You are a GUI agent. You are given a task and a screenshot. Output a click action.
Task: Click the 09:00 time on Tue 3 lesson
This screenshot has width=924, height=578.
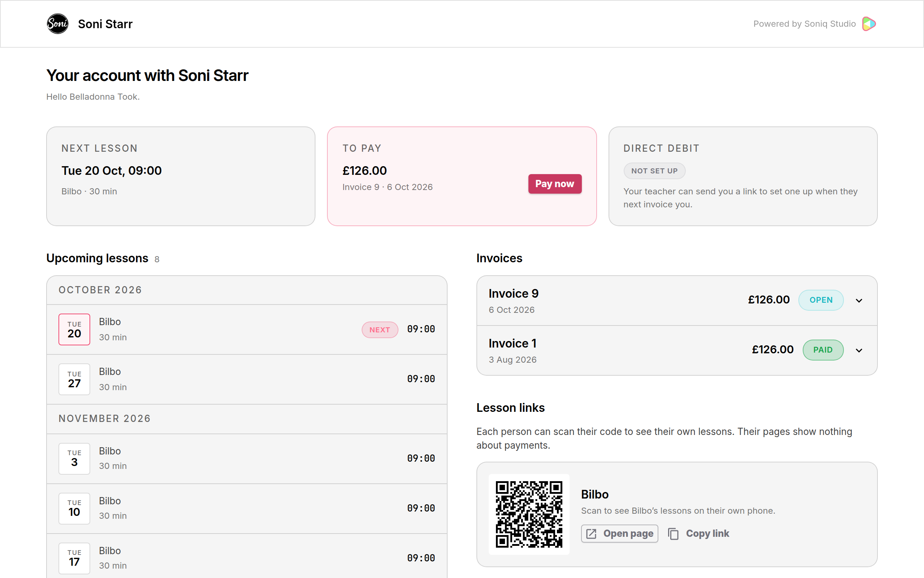(x=421, y=458)
